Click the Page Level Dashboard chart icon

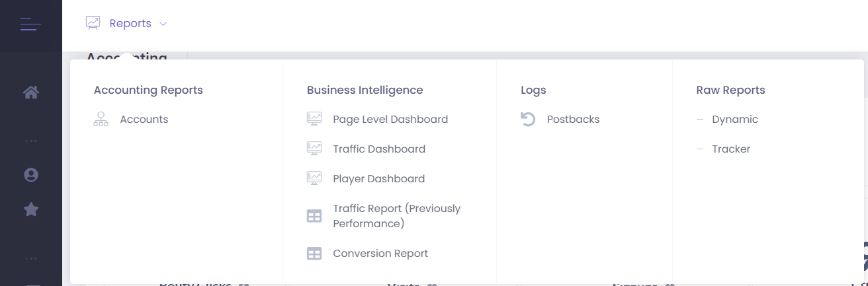[x=314, y=120]
